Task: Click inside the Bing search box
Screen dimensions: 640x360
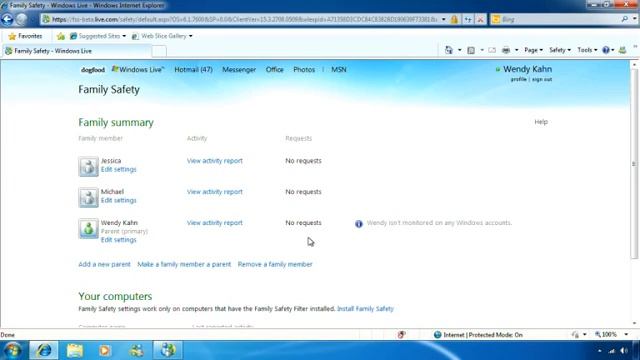Action: coord(559,19)
